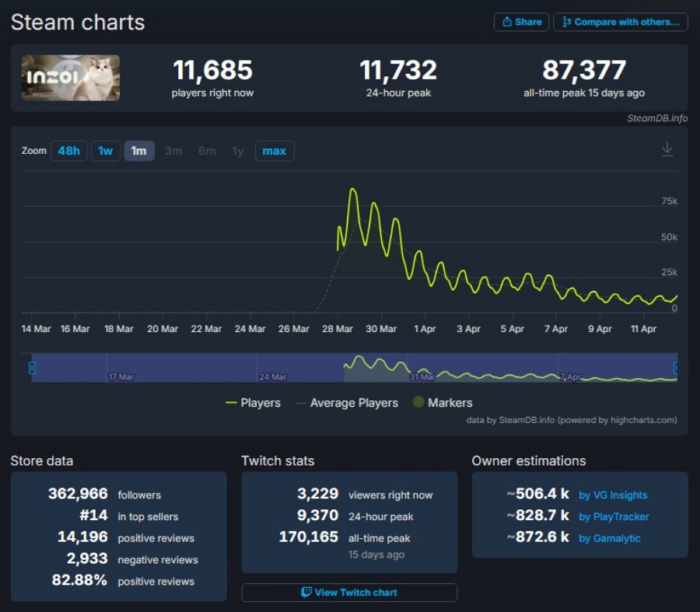Screen dimensions: 700x612
Task: Click the 11,732 24-hour peak figure
Action: click(398, 70)
